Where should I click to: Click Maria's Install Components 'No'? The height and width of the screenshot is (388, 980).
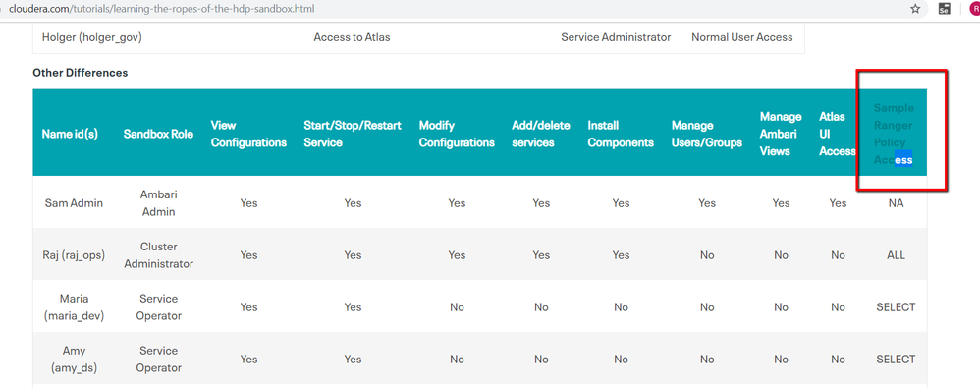[x=621, y=306]
